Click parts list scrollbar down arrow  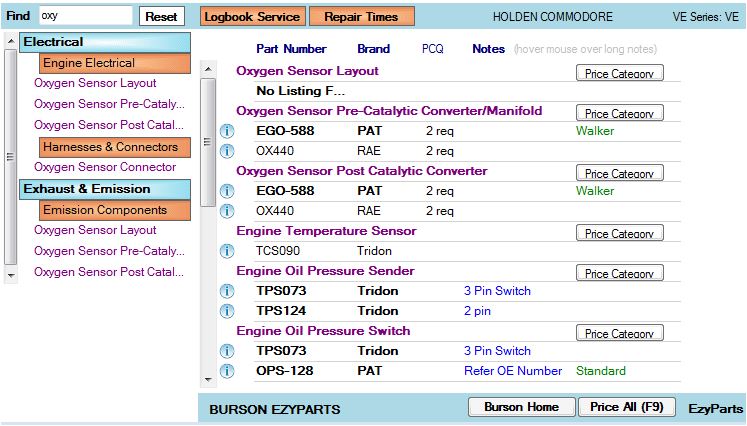[208, 380]
